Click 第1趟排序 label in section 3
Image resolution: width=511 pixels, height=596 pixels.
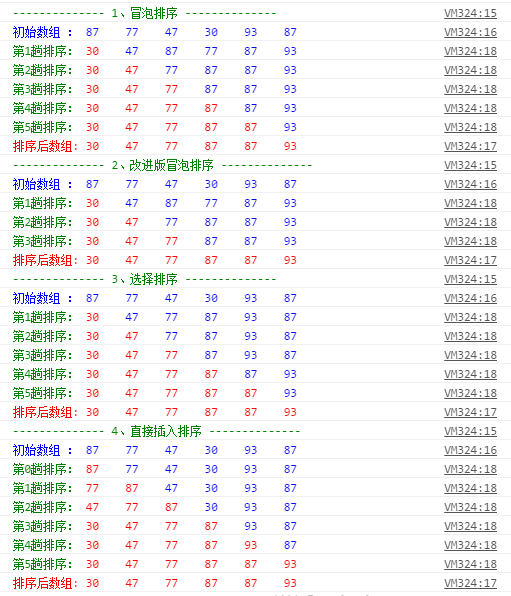tap(42, 317)
